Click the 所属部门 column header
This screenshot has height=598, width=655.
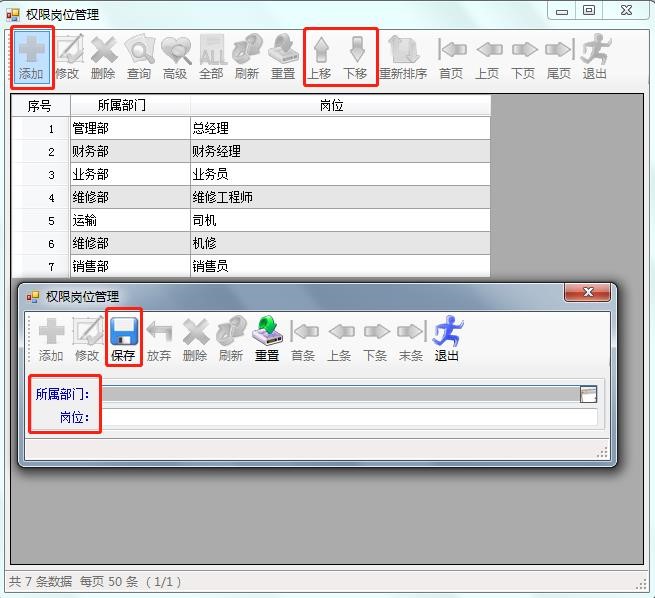tap(130, 105)
